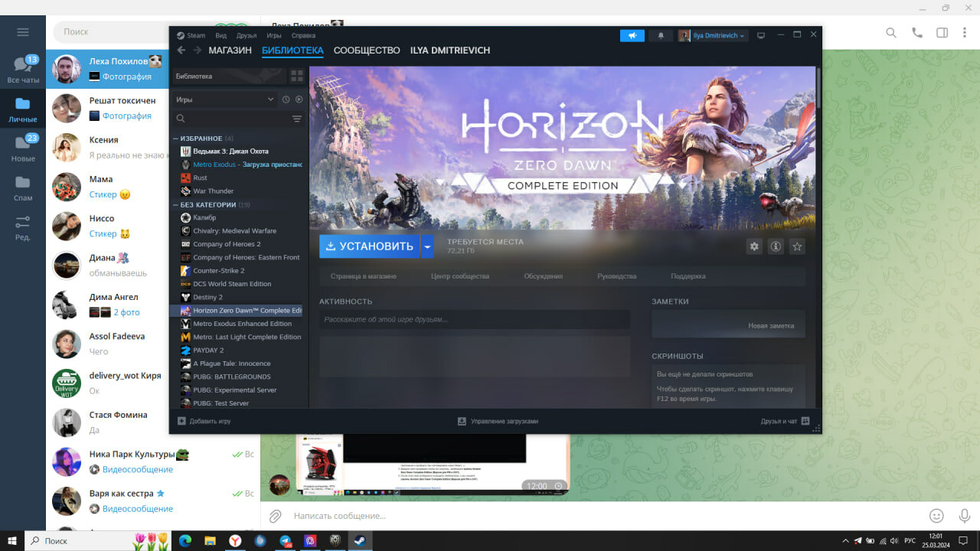980x551 pixels.
Task: Click Steam announcements megaphone button
Action: (632, 35)
